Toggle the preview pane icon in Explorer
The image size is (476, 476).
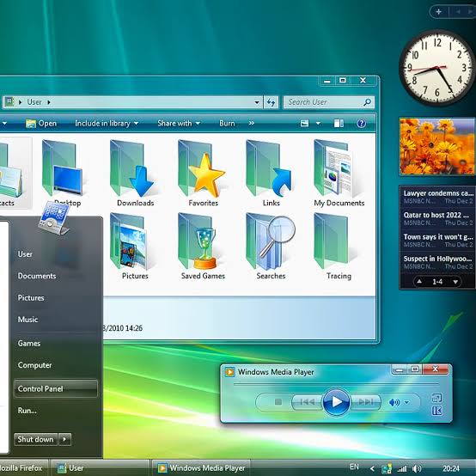click(339, 123)
